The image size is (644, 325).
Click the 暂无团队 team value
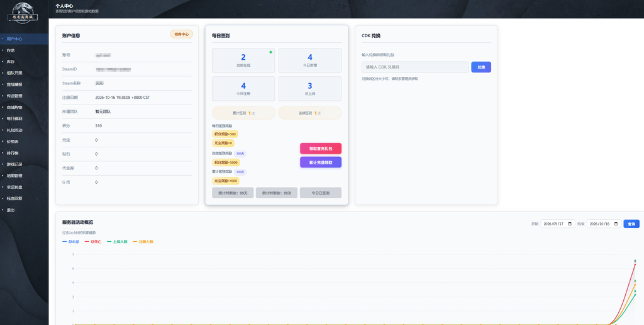(x=103, y=111)
